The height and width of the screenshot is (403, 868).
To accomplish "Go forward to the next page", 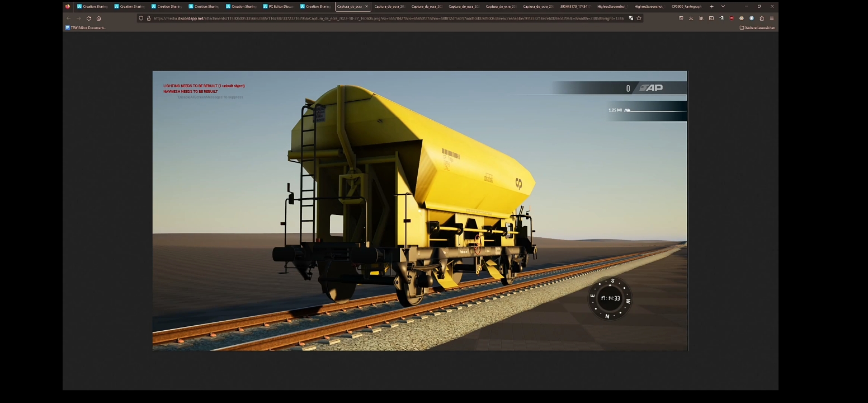I will (79, 18).
